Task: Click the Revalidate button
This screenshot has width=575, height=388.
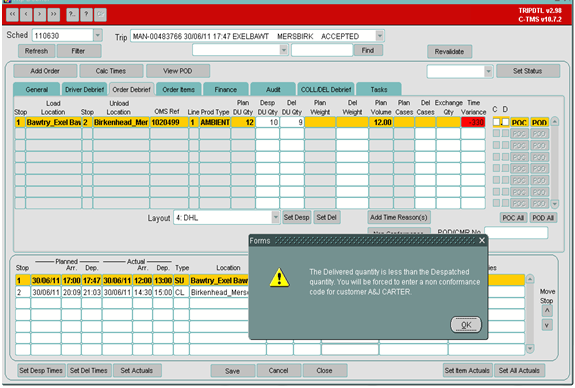Action: pyautogui.click(x=449, y=52)
